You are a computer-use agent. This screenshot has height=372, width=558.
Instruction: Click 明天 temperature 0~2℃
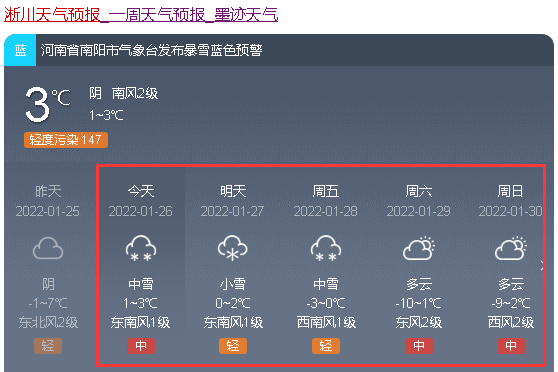[233, 303]
